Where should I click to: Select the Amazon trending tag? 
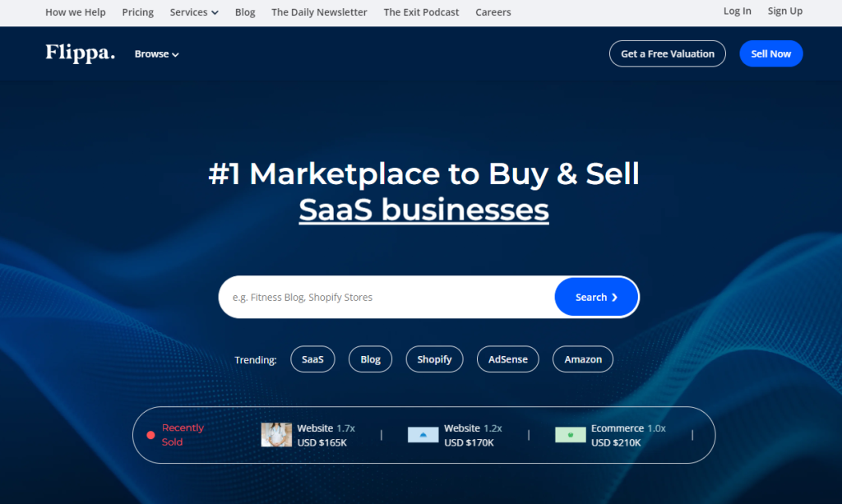(x=583, y=359)
